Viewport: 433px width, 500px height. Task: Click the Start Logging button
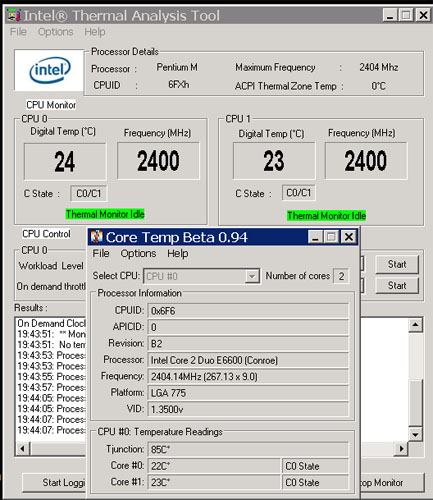(x=55, y=483)
